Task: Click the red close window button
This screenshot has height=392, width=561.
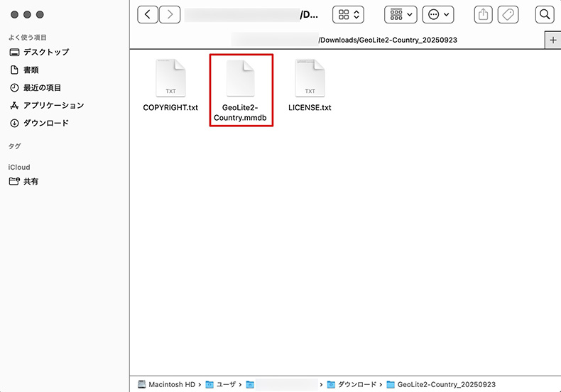Action: point(14,15)
